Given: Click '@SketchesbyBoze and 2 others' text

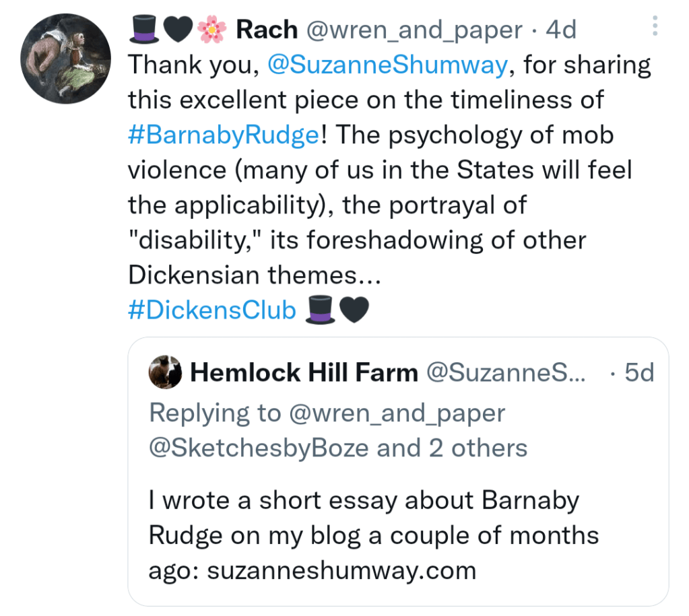Looking at the screenshot, I should 338,448.
